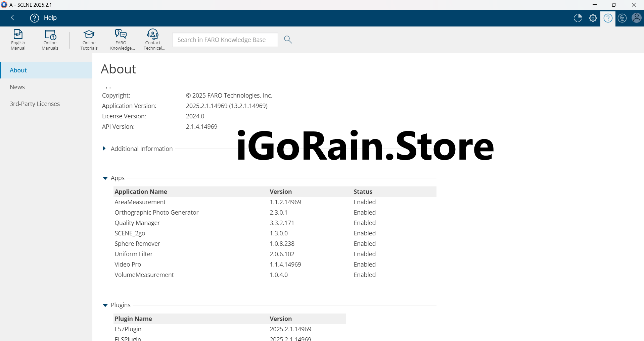Collapse the Apps section
Viewport: 644px width, 341px height.
pyautogui.click(x=105, y=178)
